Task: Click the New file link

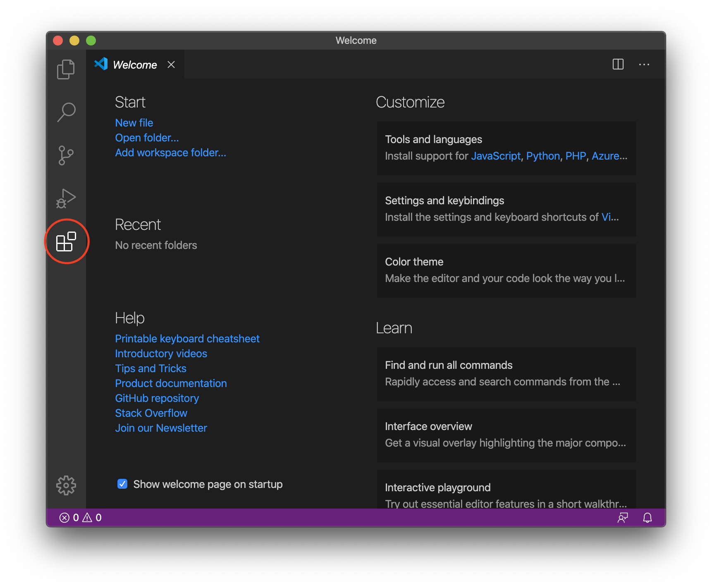Action: (x=134, y=123)
